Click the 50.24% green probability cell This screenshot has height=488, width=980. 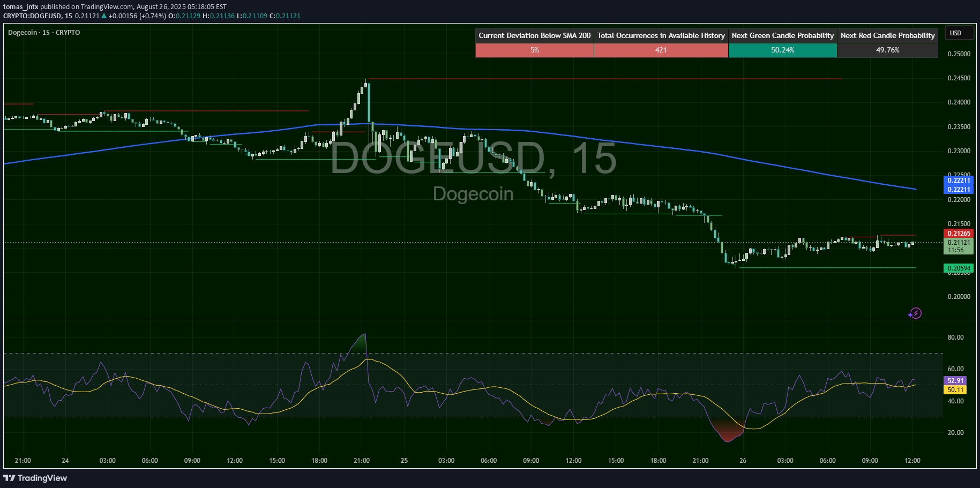click(x=783, y=50)
